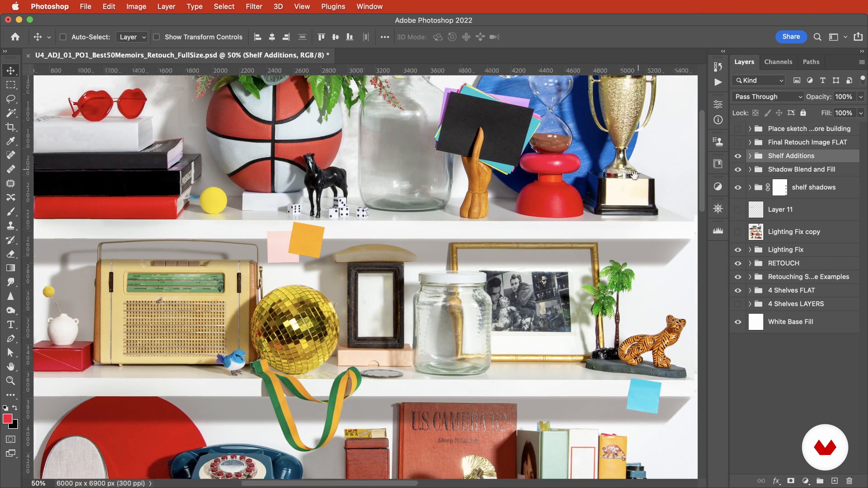Screen dimensions: 868x488
Task: Enable Show Transform Controls checkbox
Action: tap(156, 37)
